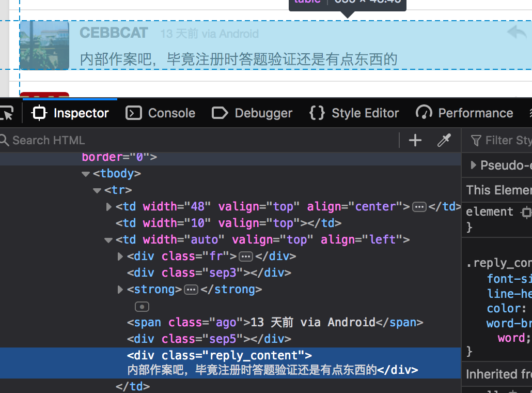Open the Debugger tab
Viewport: 532px width, 393px height.
point(252,113)
